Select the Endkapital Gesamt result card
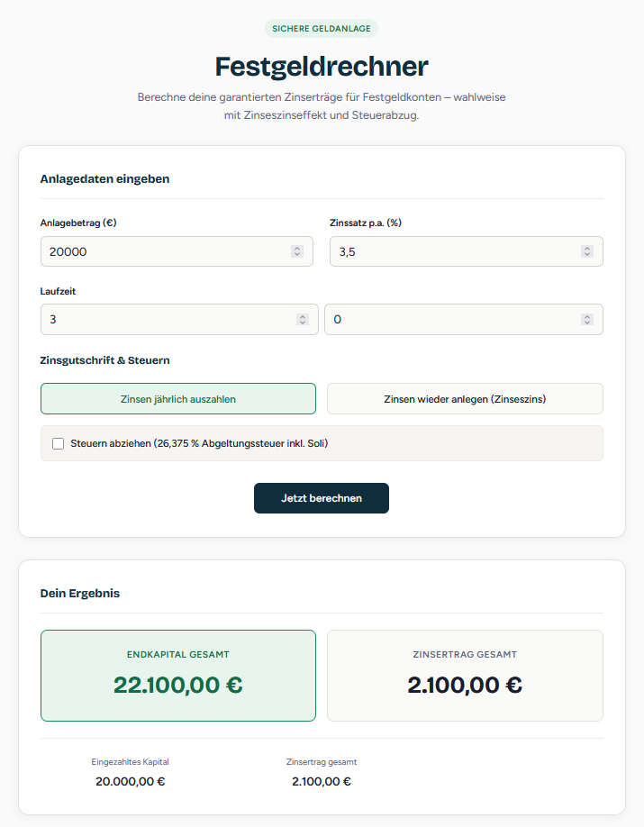The width and height of the screenshot is (644, 827). point(177,675)
